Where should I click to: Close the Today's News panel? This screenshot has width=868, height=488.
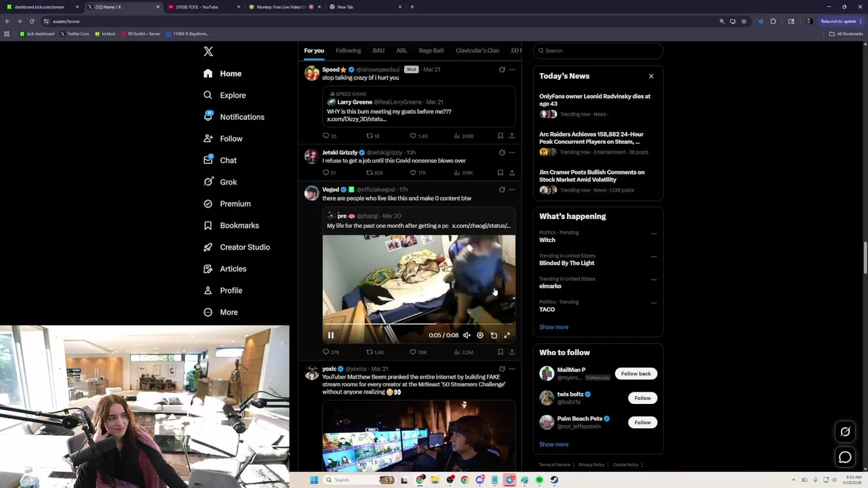point(651,76)
